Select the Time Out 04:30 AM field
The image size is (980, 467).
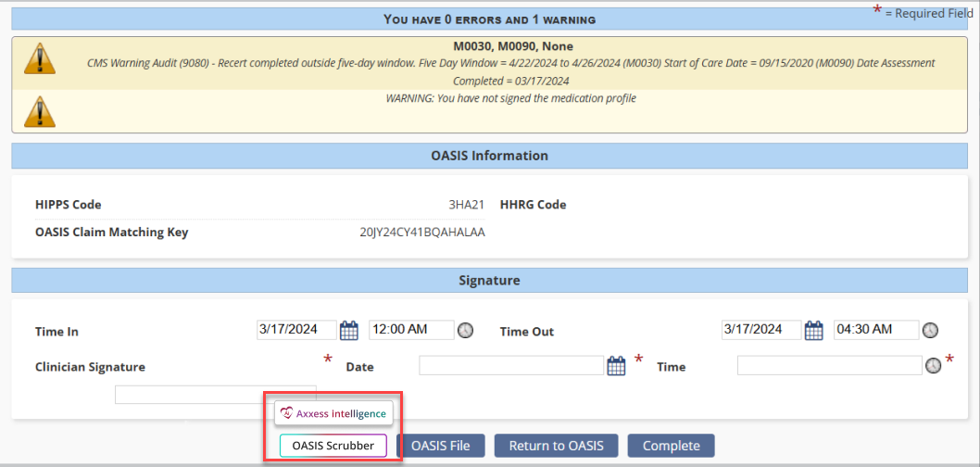pos(876,330)
